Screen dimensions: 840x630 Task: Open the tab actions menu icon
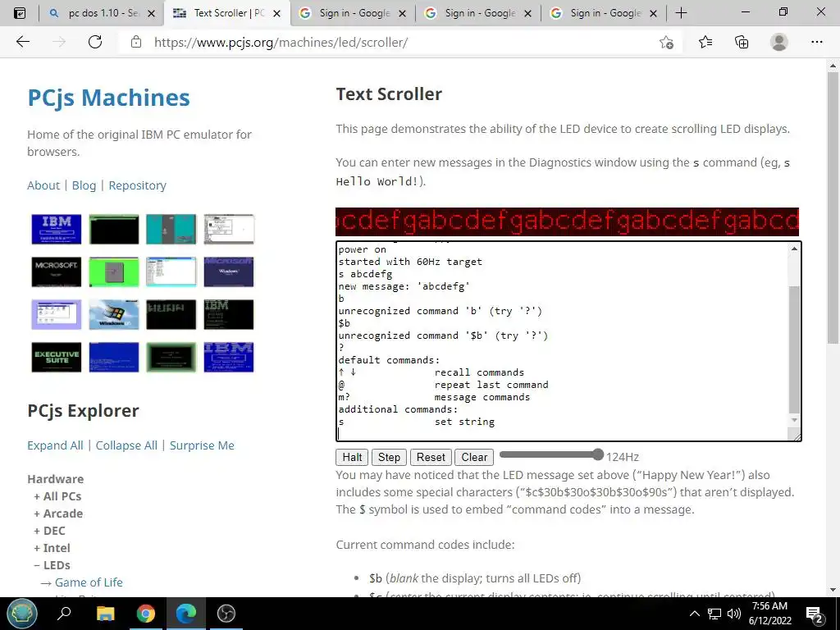[20, 13]
